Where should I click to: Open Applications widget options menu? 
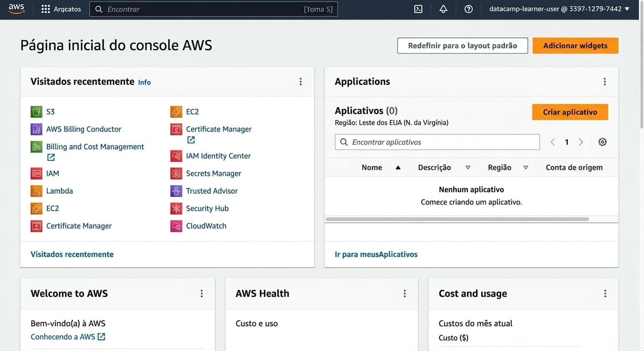click(x=605, y=81)
